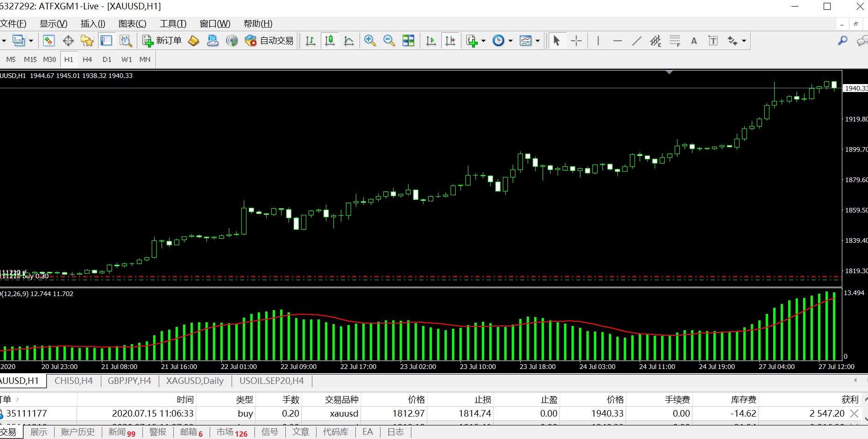
Task: Click the add indicator icon
Action: coord(472,41)
